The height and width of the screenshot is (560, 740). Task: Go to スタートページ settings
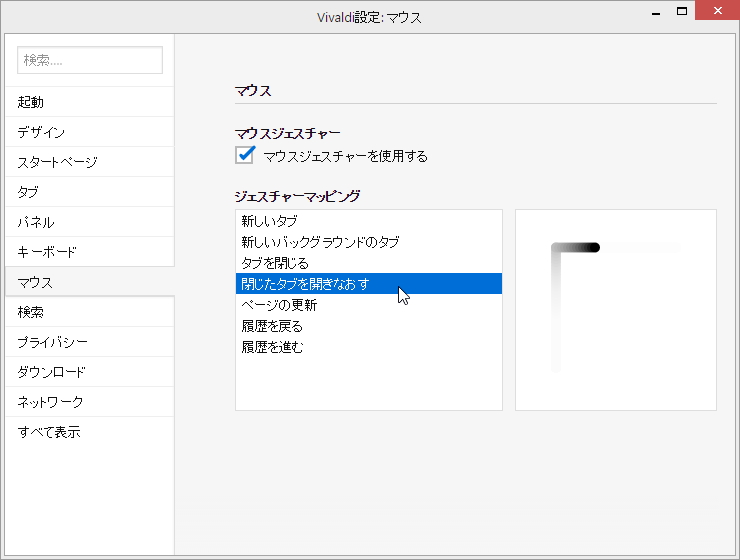[x=90, y=162]
